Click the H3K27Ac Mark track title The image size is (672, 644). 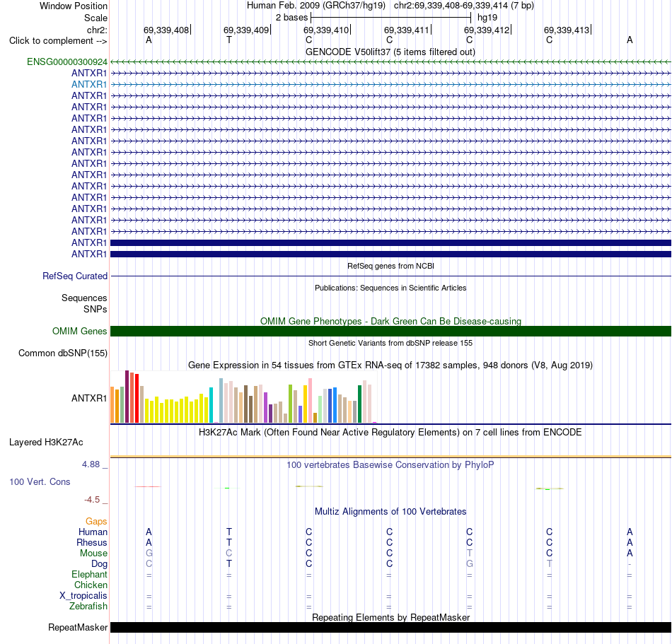click(390, 433)
